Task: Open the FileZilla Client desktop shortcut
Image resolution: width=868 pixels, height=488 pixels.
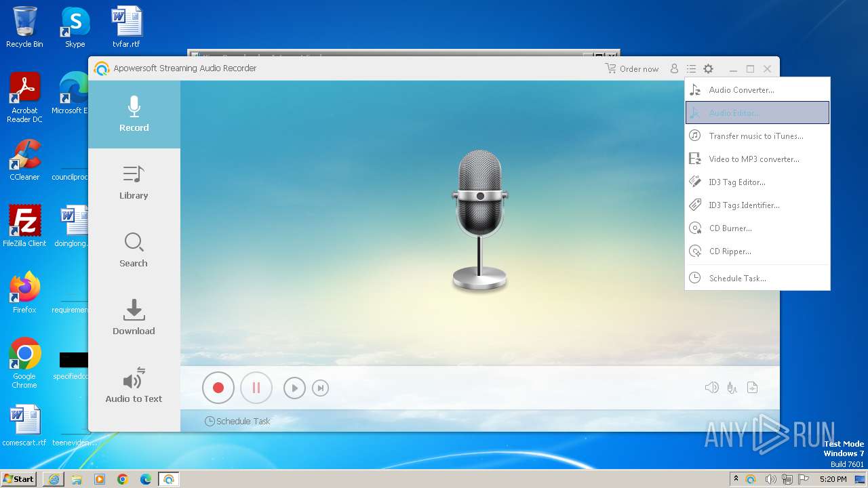Action: pos(24,226)
